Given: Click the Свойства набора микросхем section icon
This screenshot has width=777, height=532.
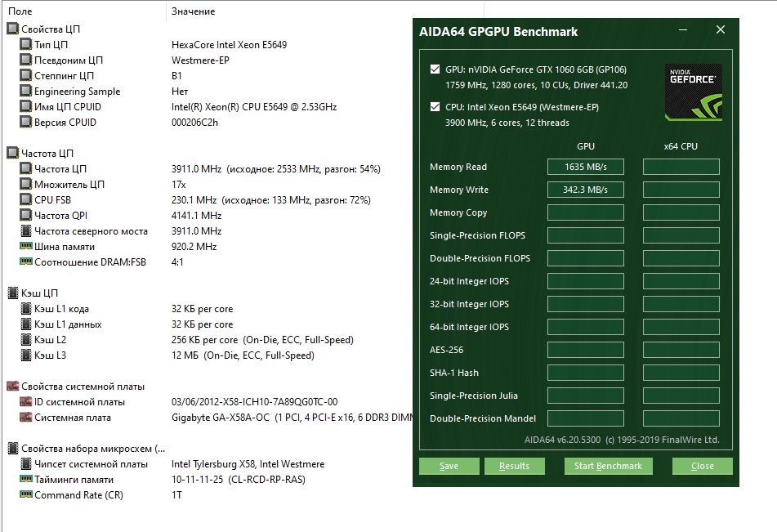Looking at the screenshot, I should [x=13, y=448].
